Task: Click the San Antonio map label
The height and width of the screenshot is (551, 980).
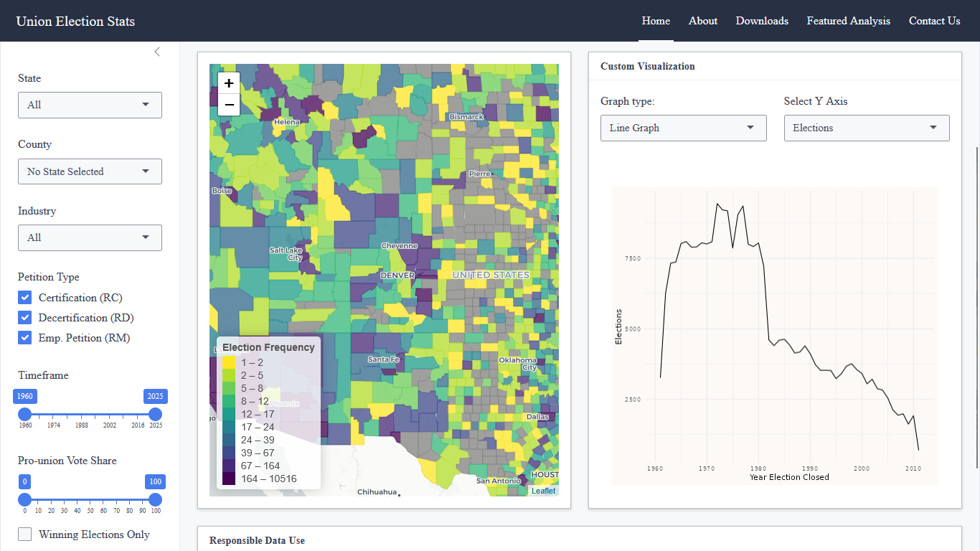Action: point(498,481)
